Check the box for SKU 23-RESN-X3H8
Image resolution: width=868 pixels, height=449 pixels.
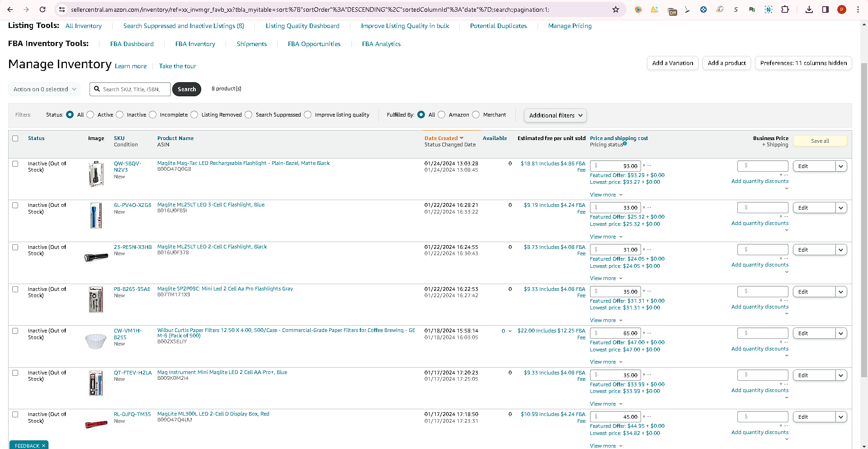coord(15,248)
